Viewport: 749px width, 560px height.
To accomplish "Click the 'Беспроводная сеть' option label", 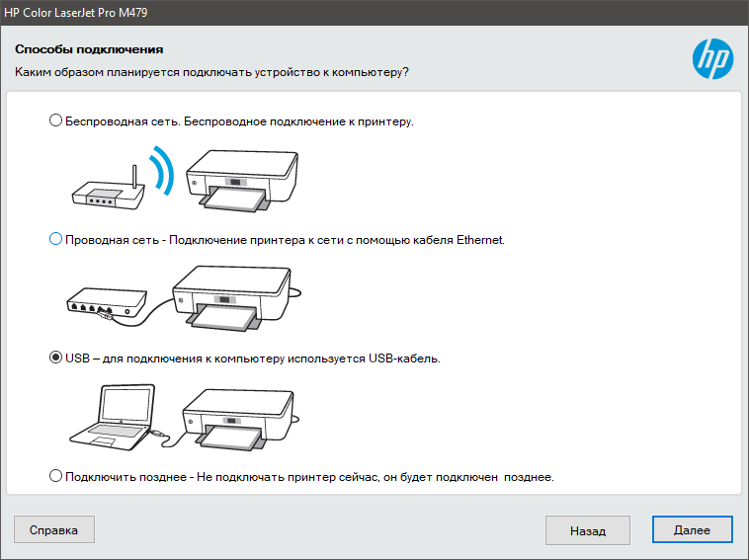I will click(x=239, y=121).
